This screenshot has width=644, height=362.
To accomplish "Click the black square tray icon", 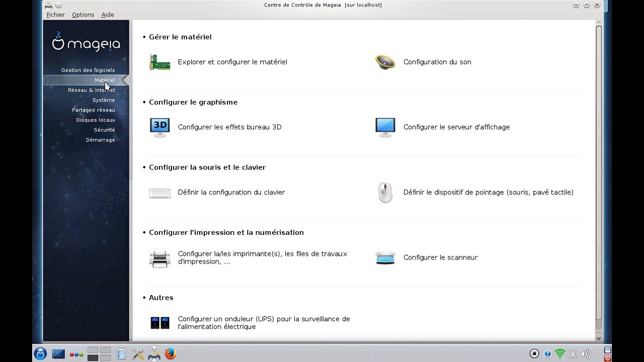I will pos(534,354).
